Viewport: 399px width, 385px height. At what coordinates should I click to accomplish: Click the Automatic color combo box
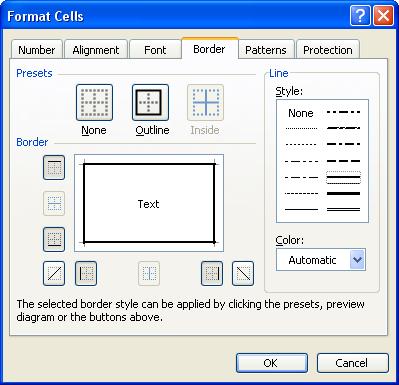(x=321, y=260)
